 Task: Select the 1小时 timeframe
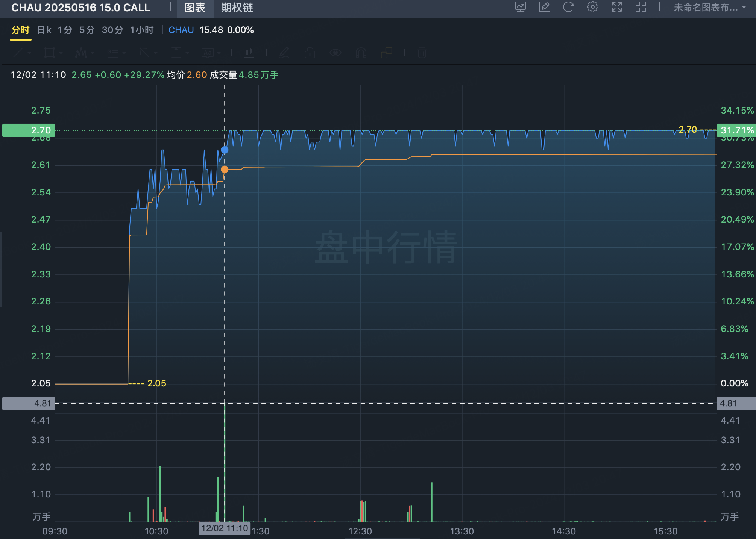142,30
